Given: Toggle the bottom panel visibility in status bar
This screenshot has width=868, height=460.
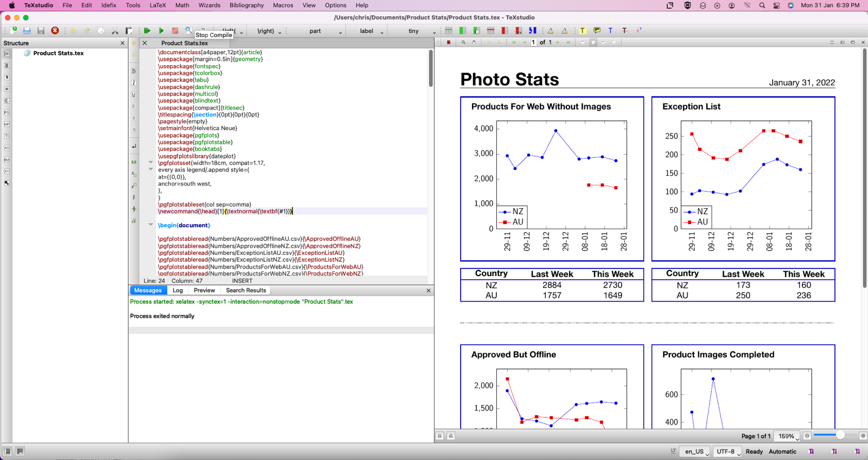Looking at the screenshot, I should coord(20,451).
